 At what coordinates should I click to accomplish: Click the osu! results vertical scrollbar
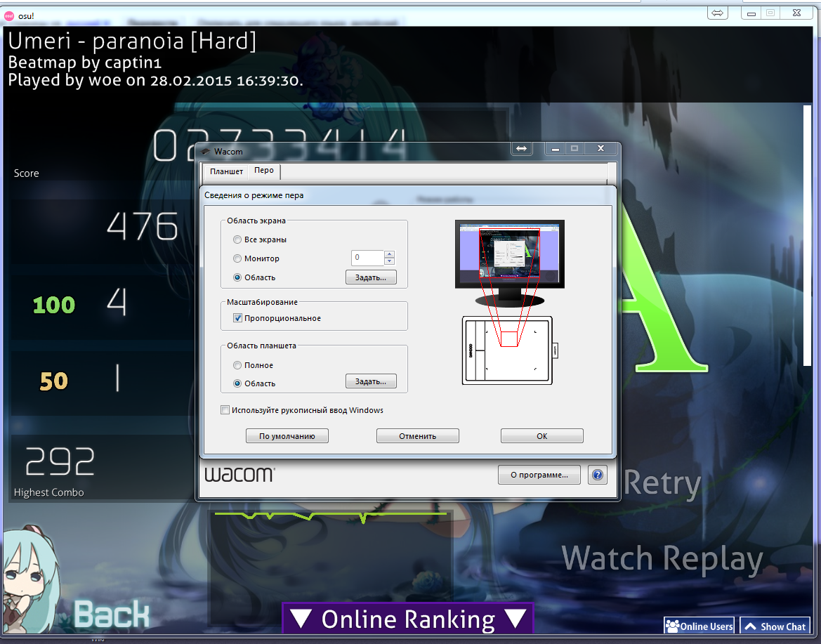[807, 235]
